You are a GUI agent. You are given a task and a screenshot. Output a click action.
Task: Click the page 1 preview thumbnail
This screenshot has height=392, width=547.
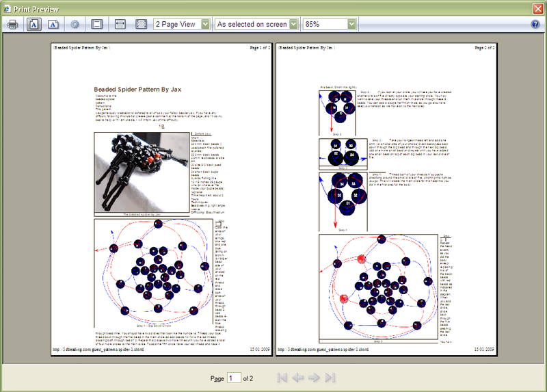point(161,199)
